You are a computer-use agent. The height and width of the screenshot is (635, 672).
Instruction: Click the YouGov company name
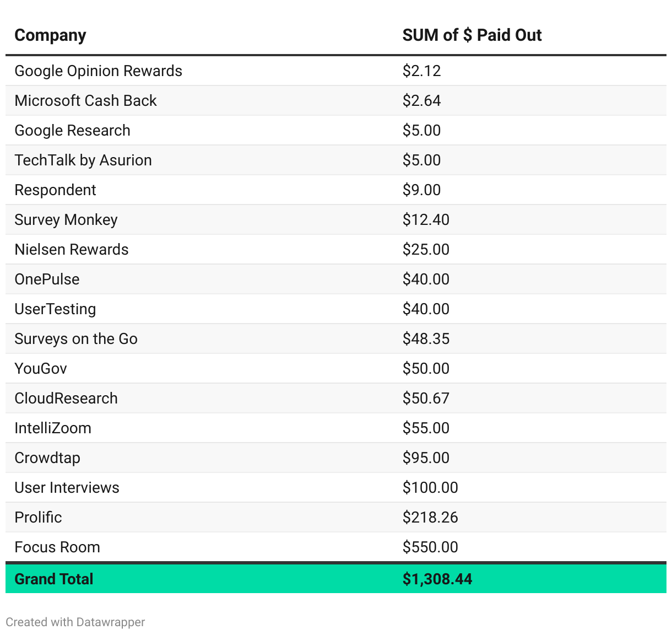(41, 369)
